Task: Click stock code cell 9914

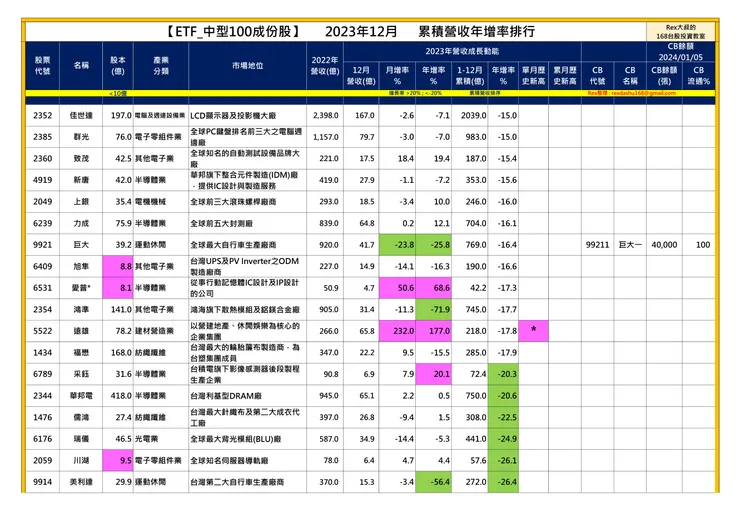Action: coord(42,482)
